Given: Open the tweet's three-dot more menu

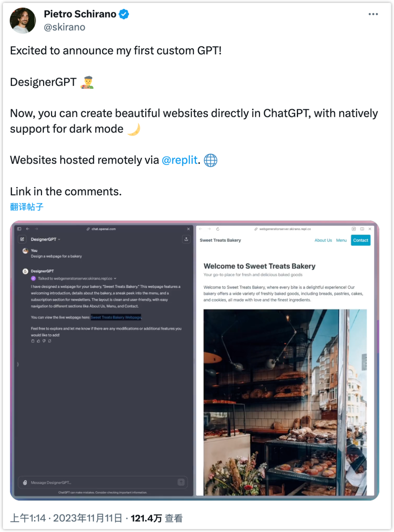Looking at the screenshot, I should [x=373, y=14].
